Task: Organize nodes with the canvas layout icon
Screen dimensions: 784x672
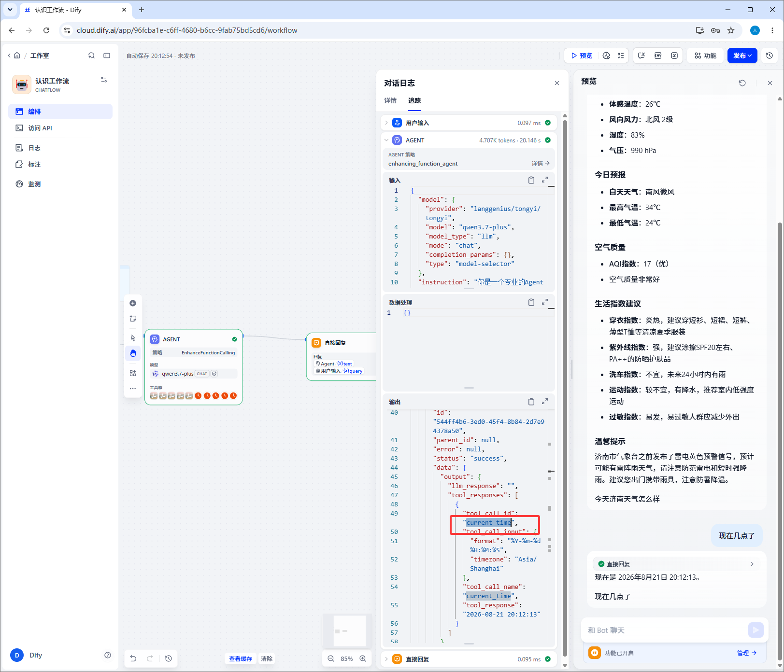Action: point(133,373)
